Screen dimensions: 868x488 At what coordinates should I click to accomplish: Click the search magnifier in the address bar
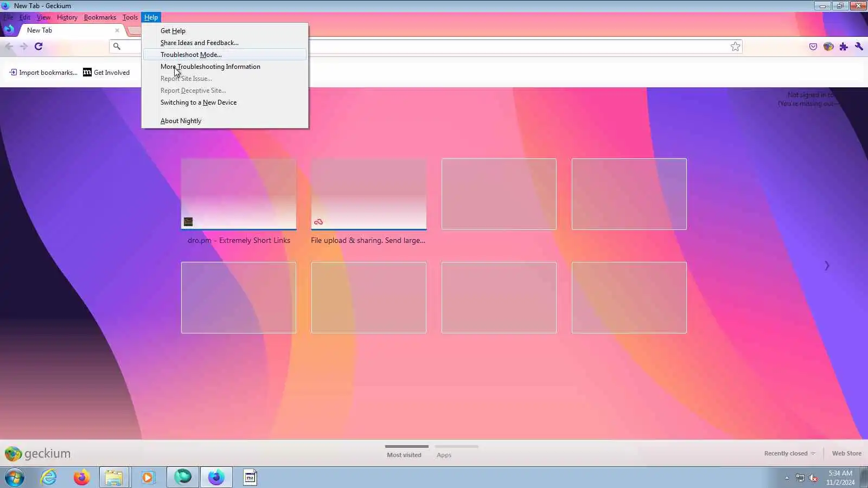point(117,47)
